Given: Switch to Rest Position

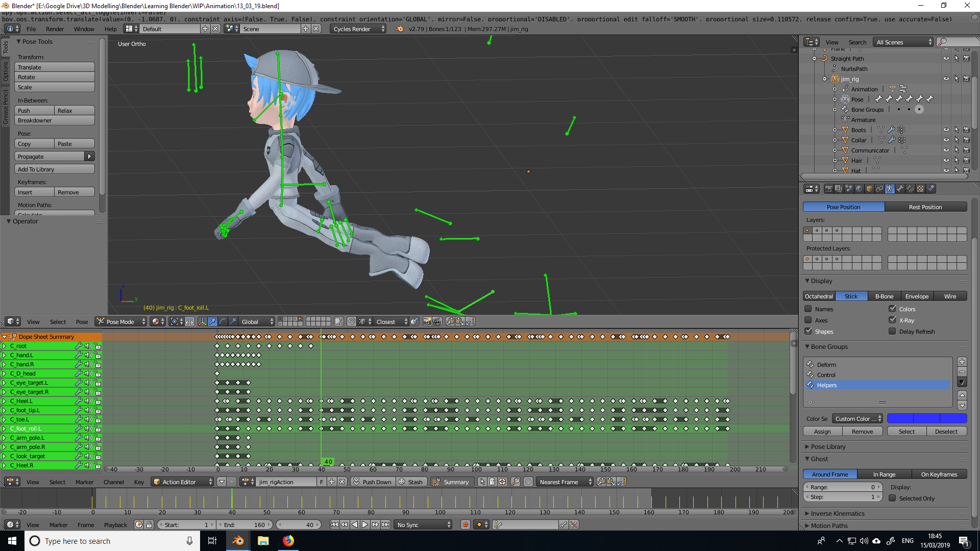Looking at the screenshot, I should (925, 207).
